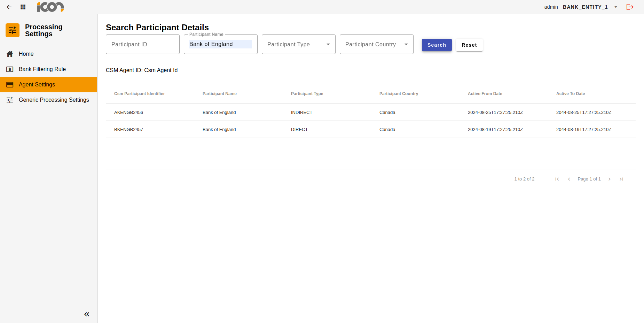Collapse the sidebar with double chevron

click(87, 314)
